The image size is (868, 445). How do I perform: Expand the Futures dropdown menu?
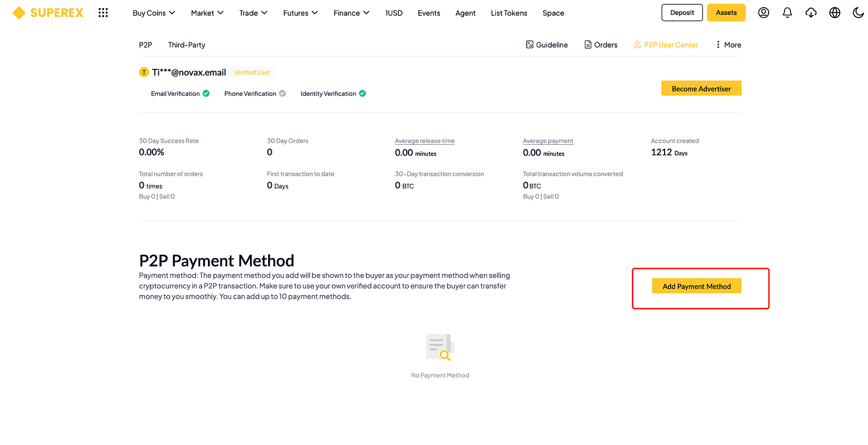click(301, 13)
